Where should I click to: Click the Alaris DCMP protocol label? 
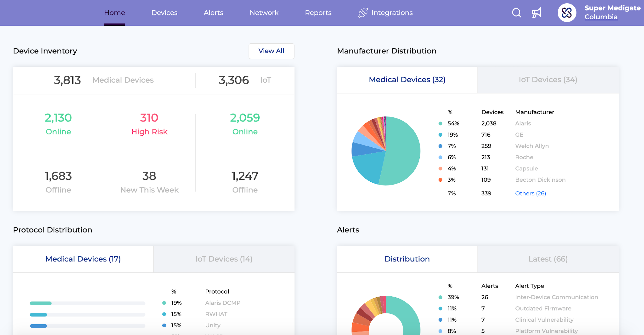[x=223, y=303]
